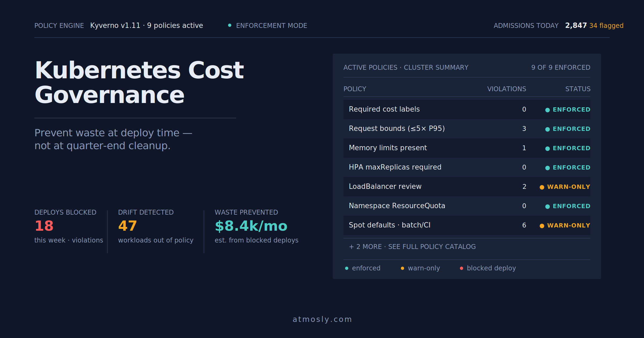Select the LoadBalancer review policy name
This screenshot has height=338, width=644.
(385, 186)
